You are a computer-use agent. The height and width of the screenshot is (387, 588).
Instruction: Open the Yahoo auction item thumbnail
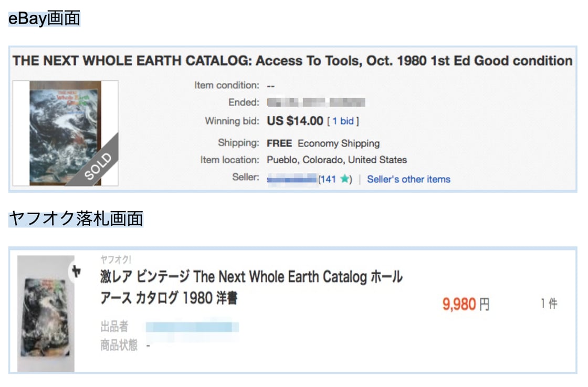tap(45, 314)
